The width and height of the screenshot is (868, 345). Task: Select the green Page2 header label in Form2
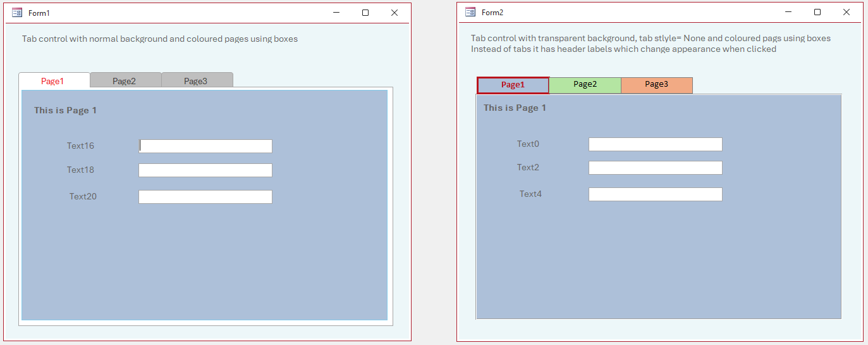pos(585,85)
